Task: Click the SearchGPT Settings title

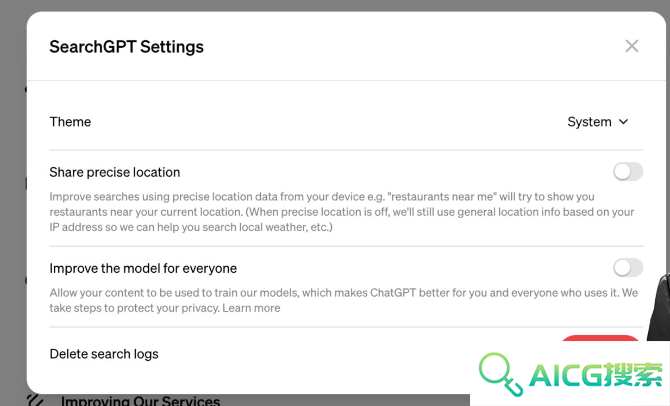Action: (x=126, y=47)
